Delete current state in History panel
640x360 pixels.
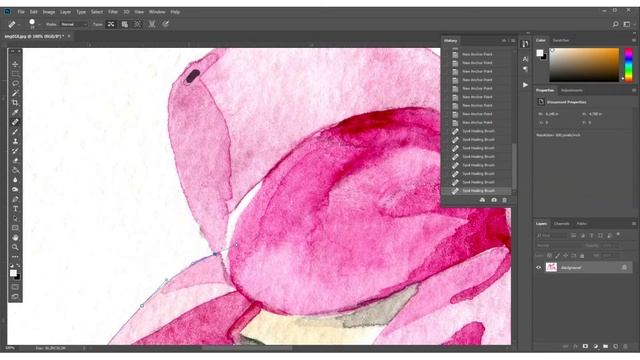pos(504,200)
